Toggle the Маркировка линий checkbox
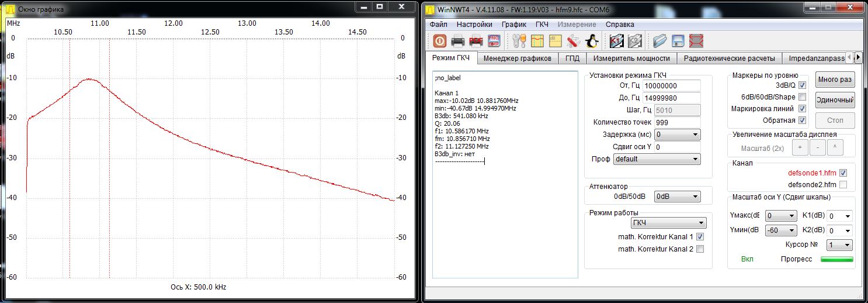The height and width of the screenshot is (303, 868). pyautogui.click(x=802, y=109)
